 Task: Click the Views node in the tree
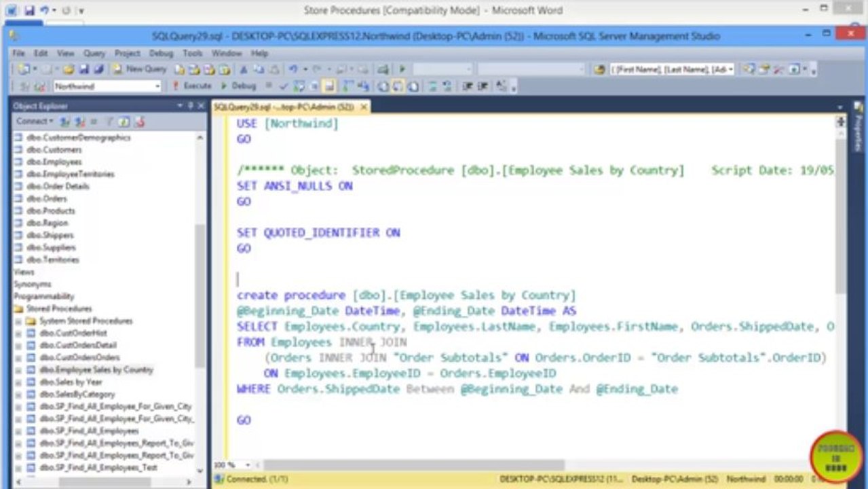point(24,272)
